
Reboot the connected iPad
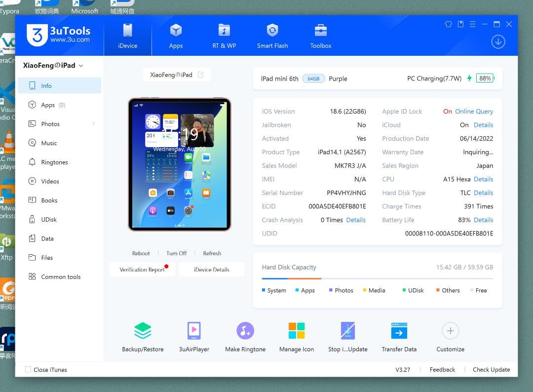click(141, 253)
